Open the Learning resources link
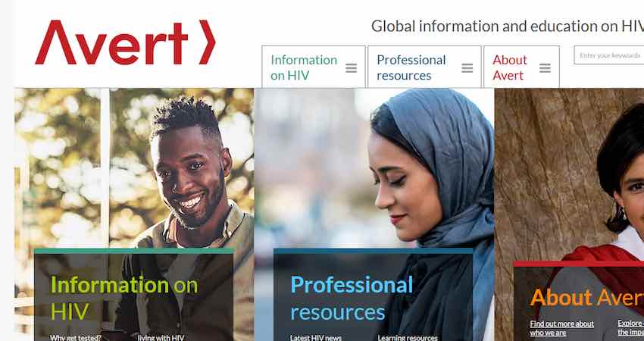 tap(408, 338)
